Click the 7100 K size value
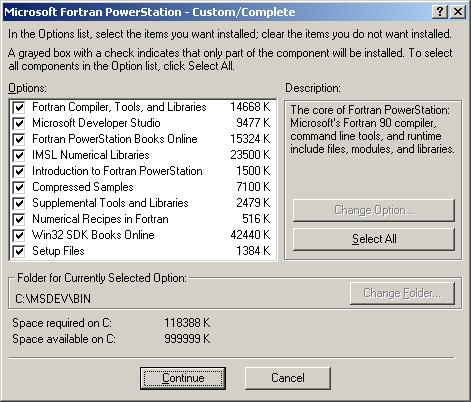 point(253,187)
